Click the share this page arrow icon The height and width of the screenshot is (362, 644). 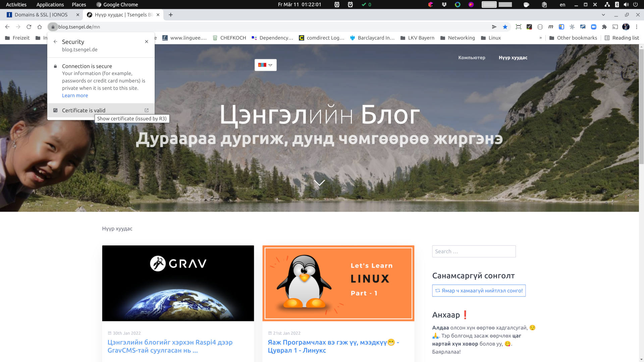494,27
